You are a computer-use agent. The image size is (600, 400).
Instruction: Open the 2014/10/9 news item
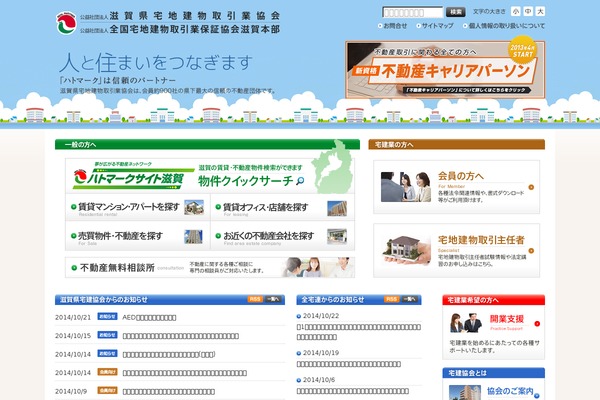tap(168, 392)
